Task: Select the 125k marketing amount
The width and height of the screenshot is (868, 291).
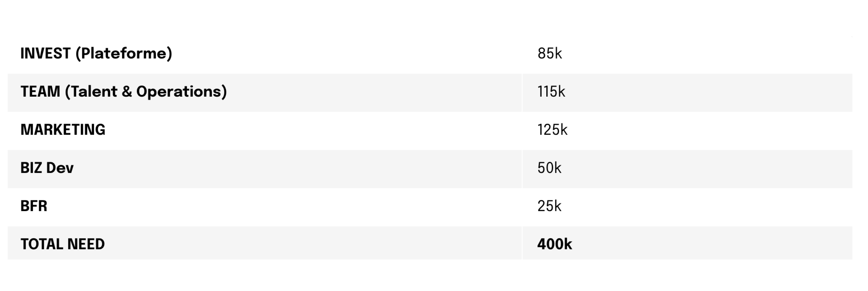Action: 552,130
